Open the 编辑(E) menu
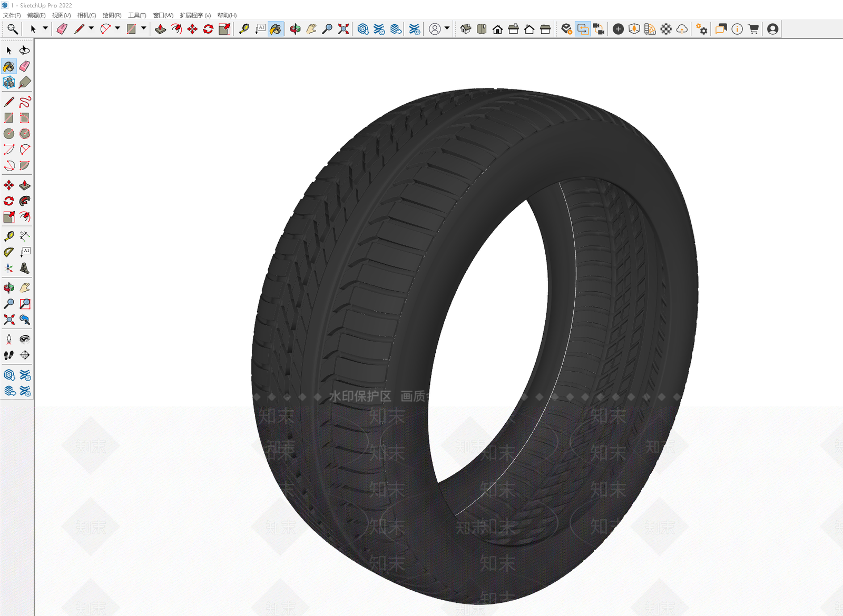843x616 pixels. [x=36, y=15]
